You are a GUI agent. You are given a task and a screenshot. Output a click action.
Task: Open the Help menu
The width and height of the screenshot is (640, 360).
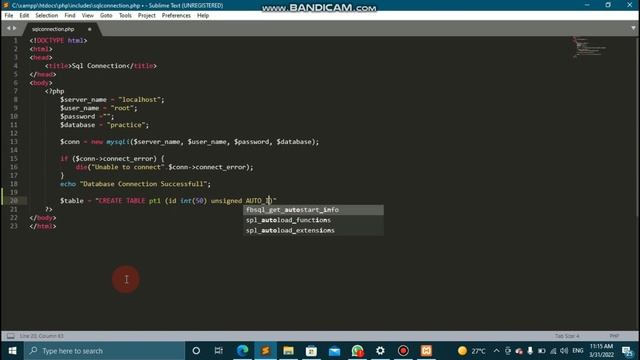[x=203, y=16]
